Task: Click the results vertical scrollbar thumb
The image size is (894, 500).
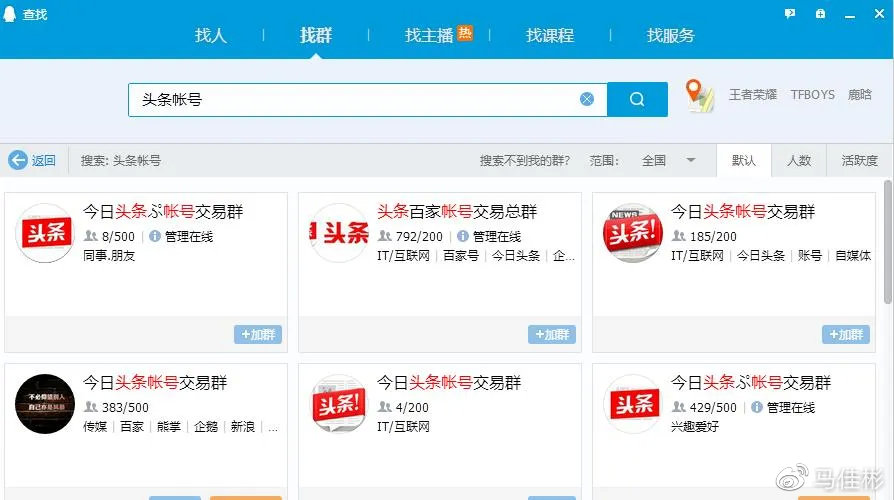Action: pos(888,242)
